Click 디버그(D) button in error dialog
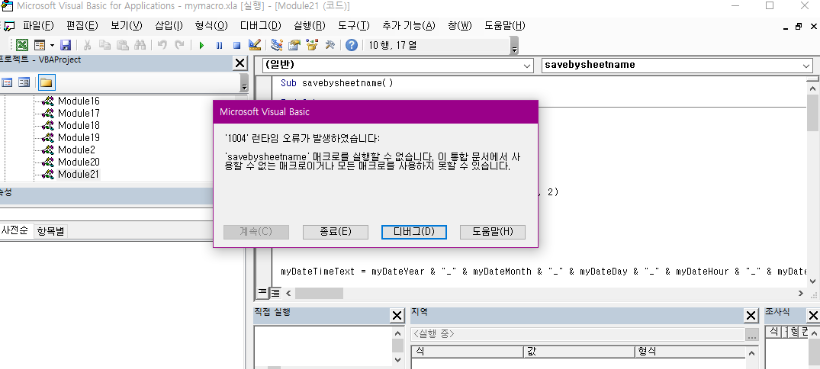This screenshot has width=820, height=369. 414,232
